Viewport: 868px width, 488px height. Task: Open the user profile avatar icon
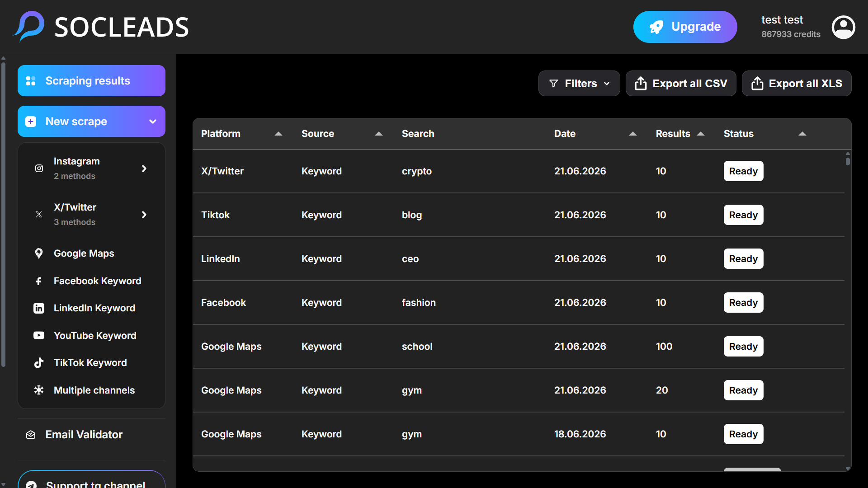point(844,27)
